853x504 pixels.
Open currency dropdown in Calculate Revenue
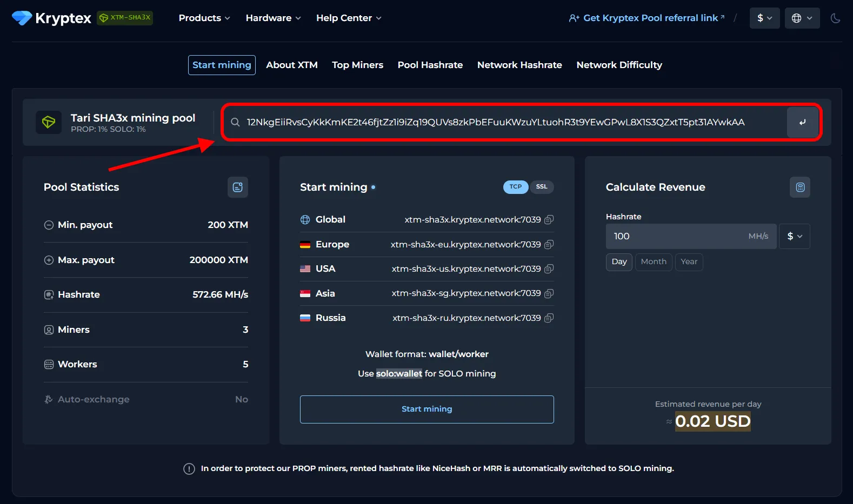[794, 237]
